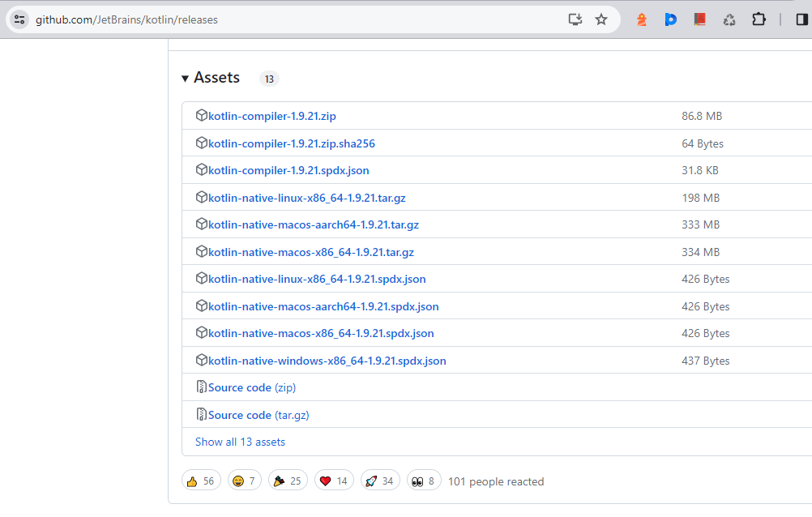The image size is (812, 517).
Task: Click the package icon beside kotlin-native-macos-aarch64-1.9.21.spdx.json
Action: 202,306
